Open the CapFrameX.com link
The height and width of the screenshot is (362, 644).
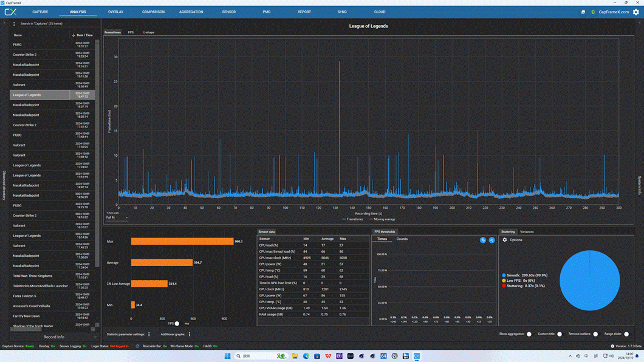[x=614, y=12]
